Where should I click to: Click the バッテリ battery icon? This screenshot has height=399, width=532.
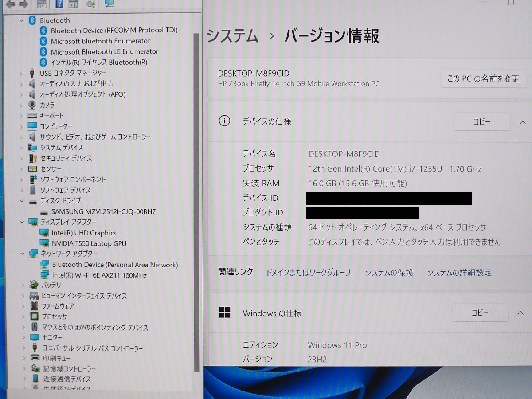pyautogui.click(x=34, y=285)
